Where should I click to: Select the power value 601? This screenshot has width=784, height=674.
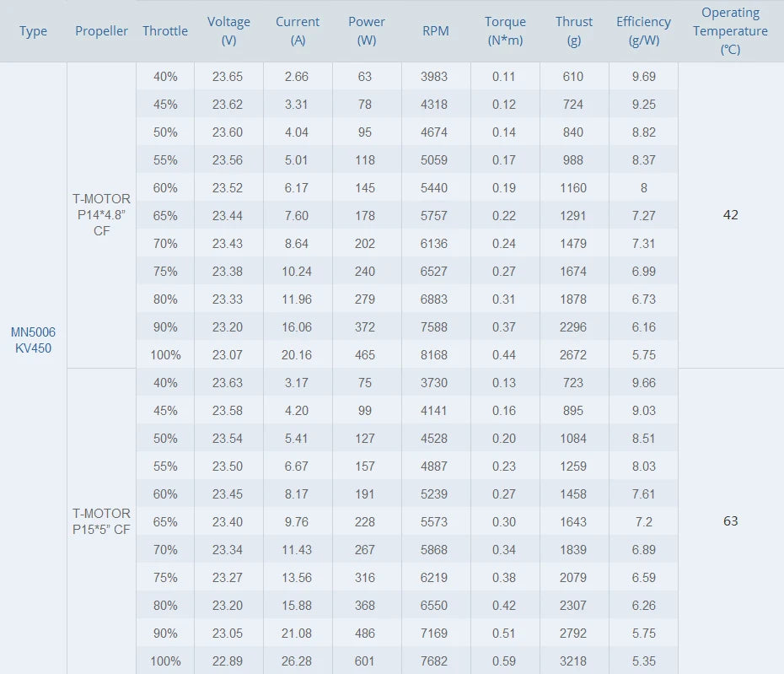pyautogui.click(x=365, y=661)
